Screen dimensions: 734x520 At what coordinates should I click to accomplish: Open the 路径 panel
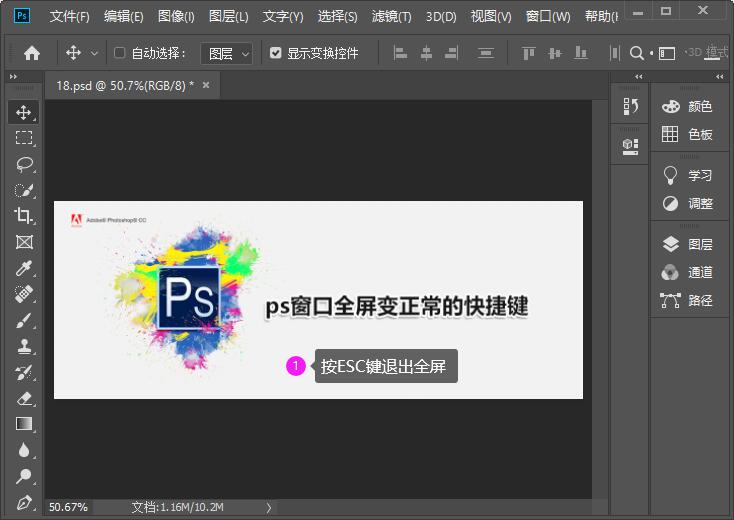pos(687,300)
